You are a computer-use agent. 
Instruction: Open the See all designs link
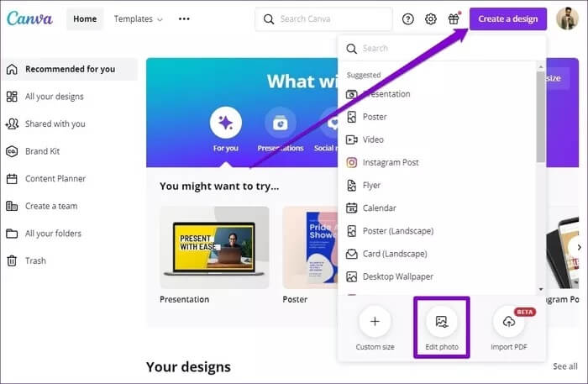click(564, 366)
